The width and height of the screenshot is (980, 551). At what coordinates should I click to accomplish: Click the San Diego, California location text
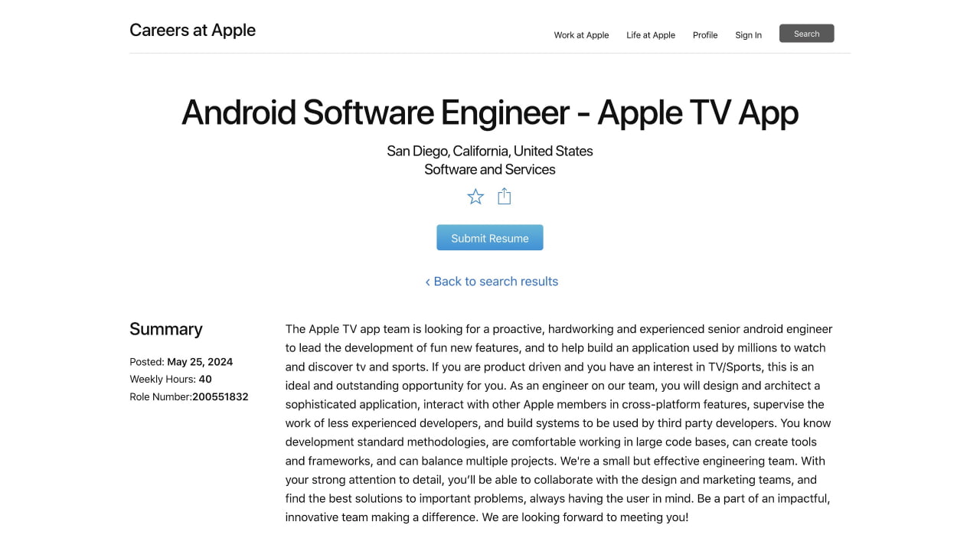[490, 151]
